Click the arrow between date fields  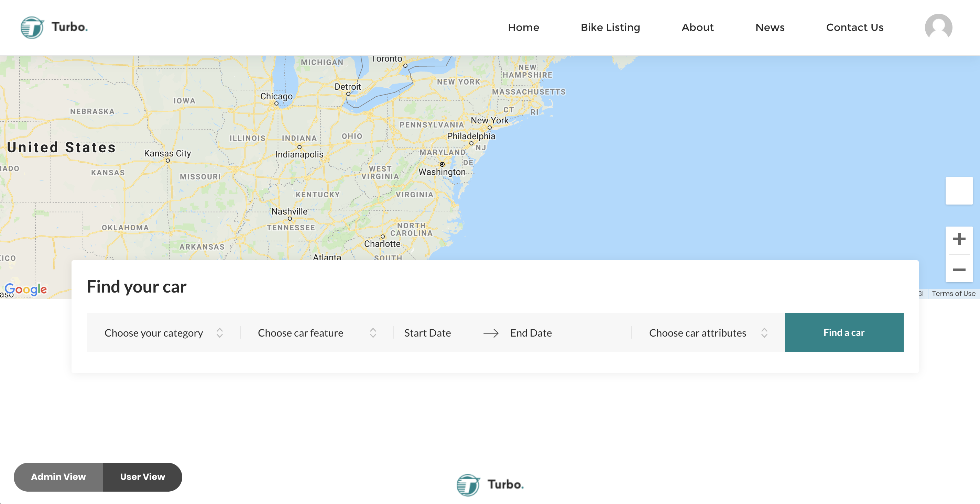491,333
